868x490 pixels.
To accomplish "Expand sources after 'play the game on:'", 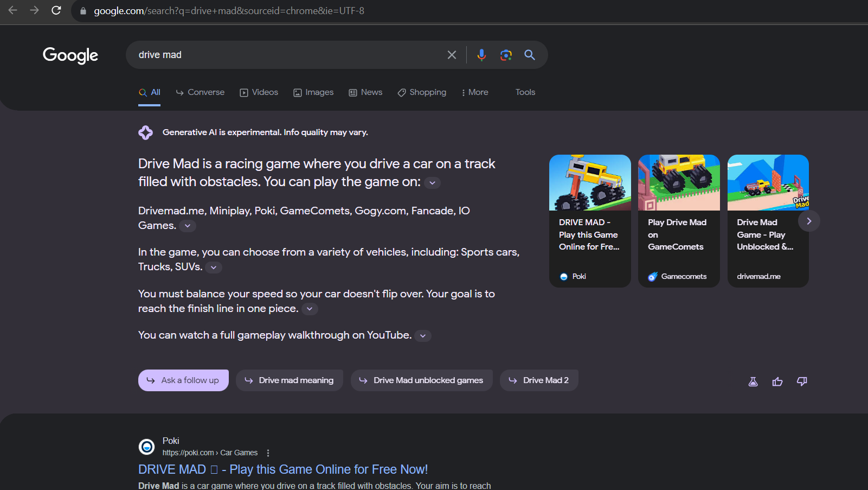I will [432, 183].
